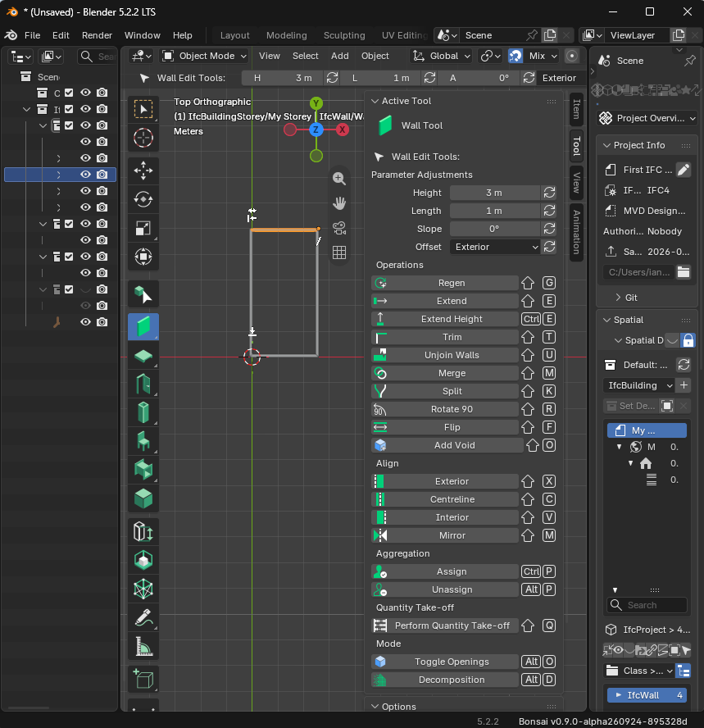The image size is (704, 728).
Task: Select the Furniture chair tool icon
Action: [143, 441]
